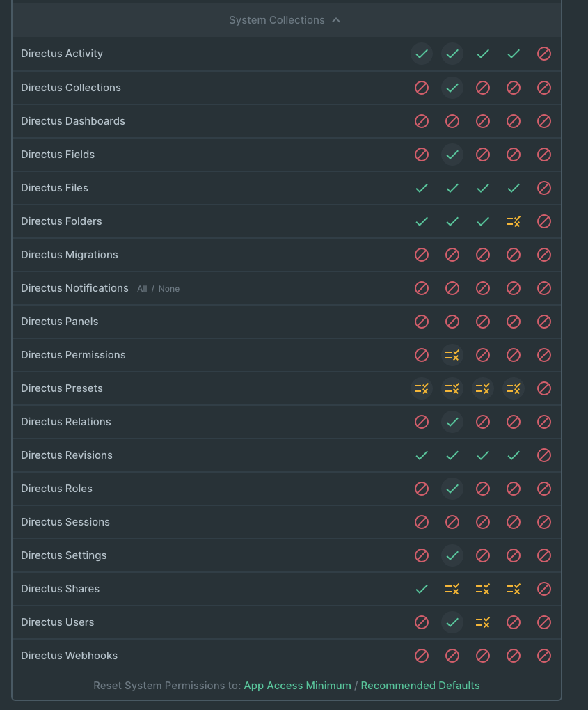Toggle delete permission for Directus Sessions
Screen dimensions: 588x710
[514, 522]
